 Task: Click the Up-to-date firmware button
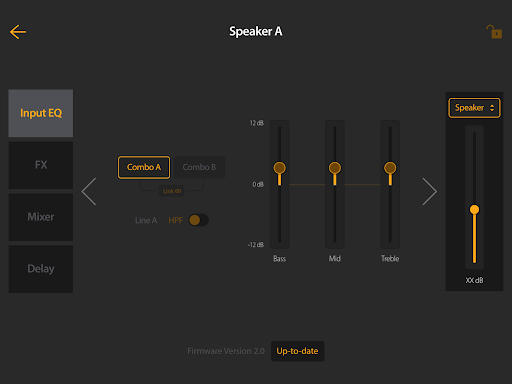[297, 351]
